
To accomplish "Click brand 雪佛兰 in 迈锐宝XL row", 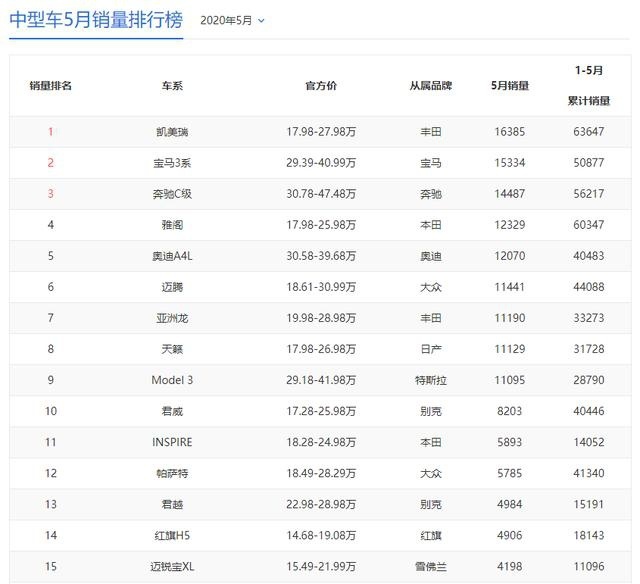I will pyautogui.click(x=431, y=566).
